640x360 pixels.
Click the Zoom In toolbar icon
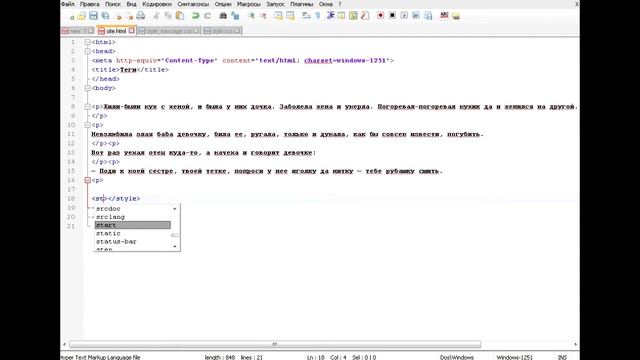pos(251,16)
